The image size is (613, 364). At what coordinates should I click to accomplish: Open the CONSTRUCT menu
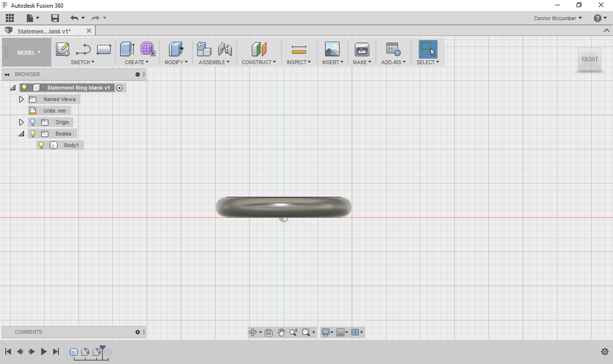(x=259, y=62)
